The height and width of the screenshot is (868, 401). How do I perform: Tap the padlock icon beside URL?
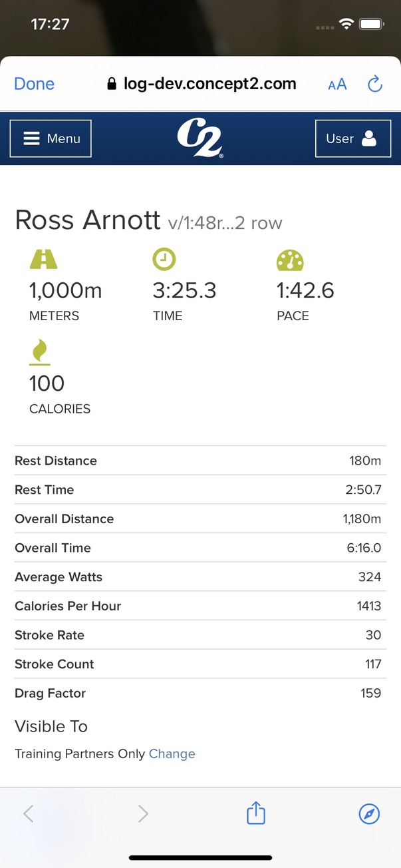click(112, 85)
